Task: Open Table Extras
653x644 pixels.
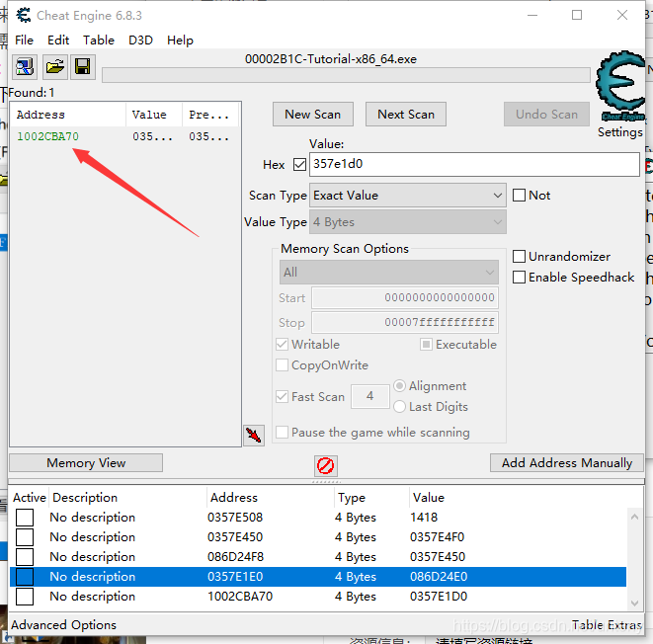Action: click(607, 625)
